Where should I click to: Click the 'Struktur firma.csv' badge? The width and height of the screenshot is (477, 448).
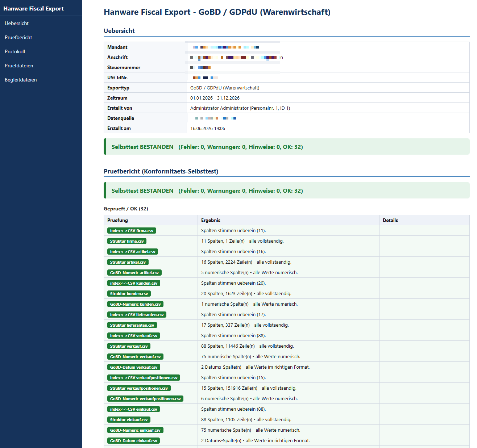click(127, 241)
